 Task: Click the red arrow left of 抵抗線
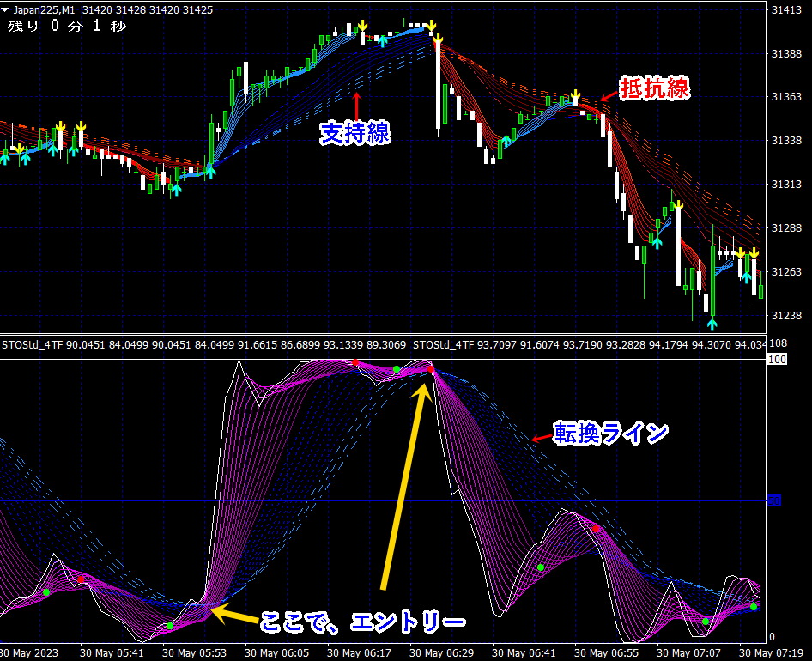click(x=607, y=94)
